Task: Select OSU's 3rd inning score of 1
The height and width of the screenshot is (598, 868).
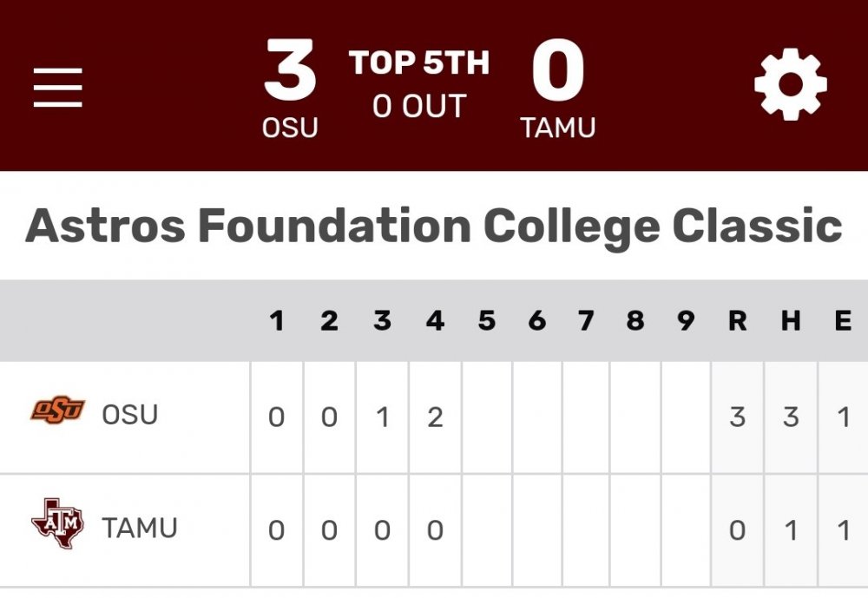Action: pos(382,417)
